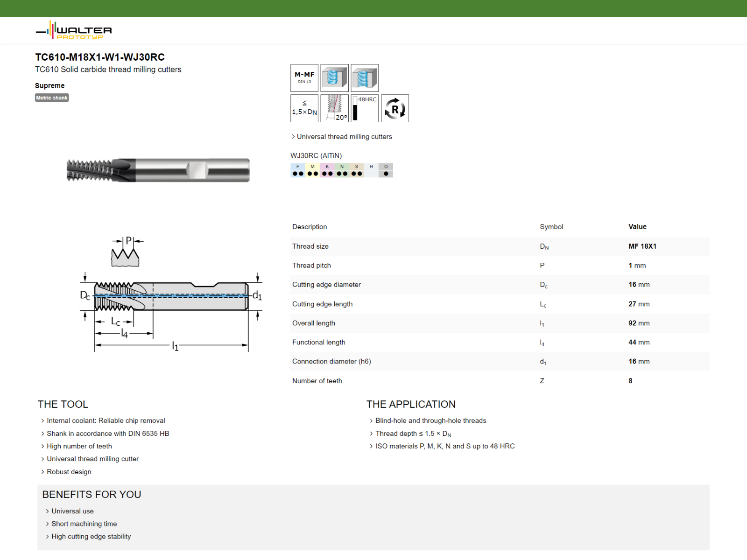Click the Supreme label

point(50,86)
